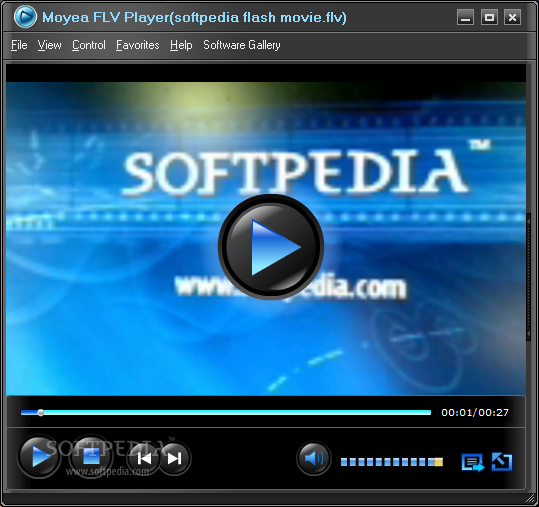Image resolution: width=539 pixels, height=507 pixels.
Task: Click the large center play overlay
Action: click(271, 247)
